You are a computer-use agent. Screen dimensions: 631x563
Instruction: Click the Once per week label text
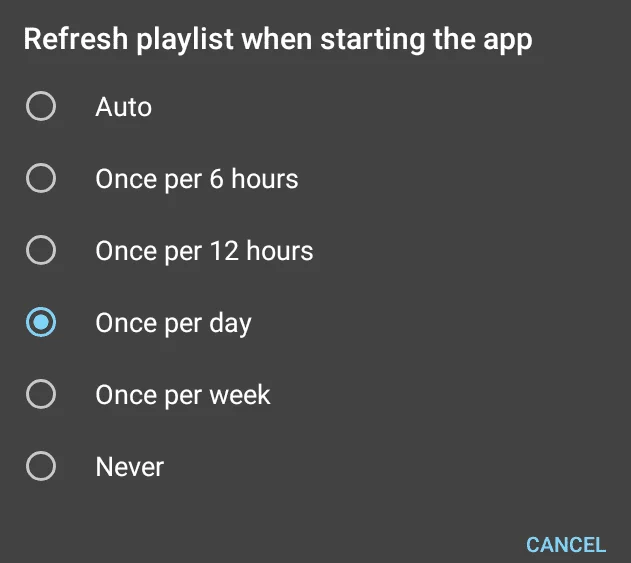[x=183, y=395]
